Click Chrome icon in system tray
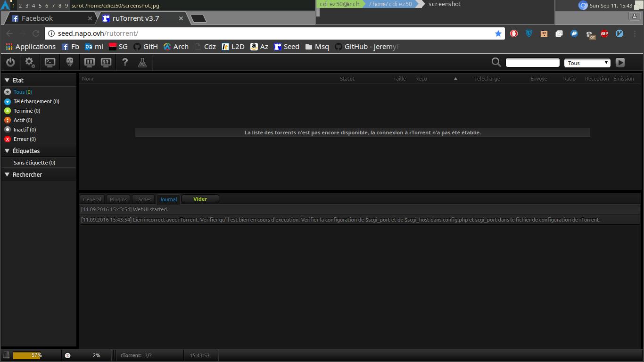 pos(583,6)
